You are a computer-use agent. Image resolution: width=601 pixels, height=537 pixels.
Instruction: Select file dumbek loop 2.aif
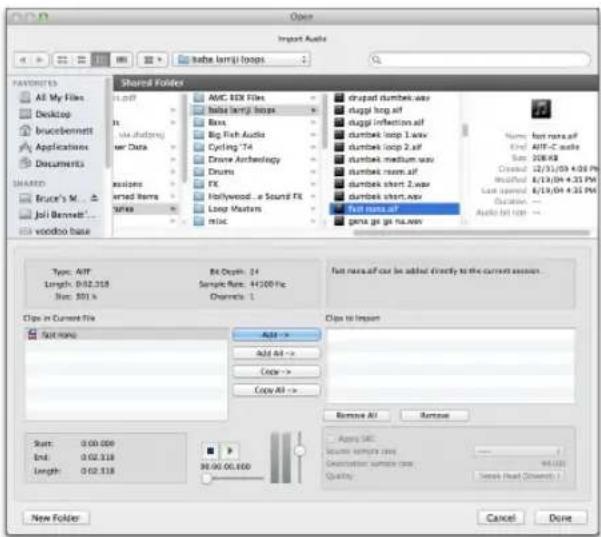pos(395,147)
